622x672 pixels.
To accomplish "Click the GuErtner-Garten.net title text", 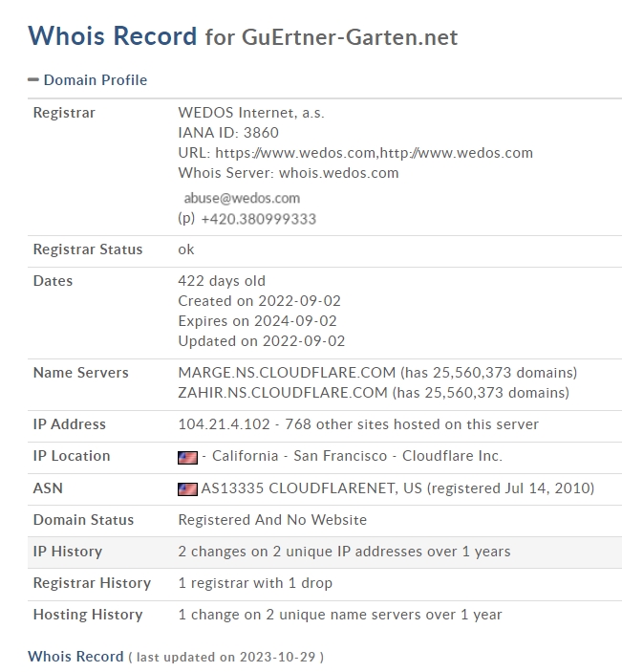I will click(x=350, y=37).
